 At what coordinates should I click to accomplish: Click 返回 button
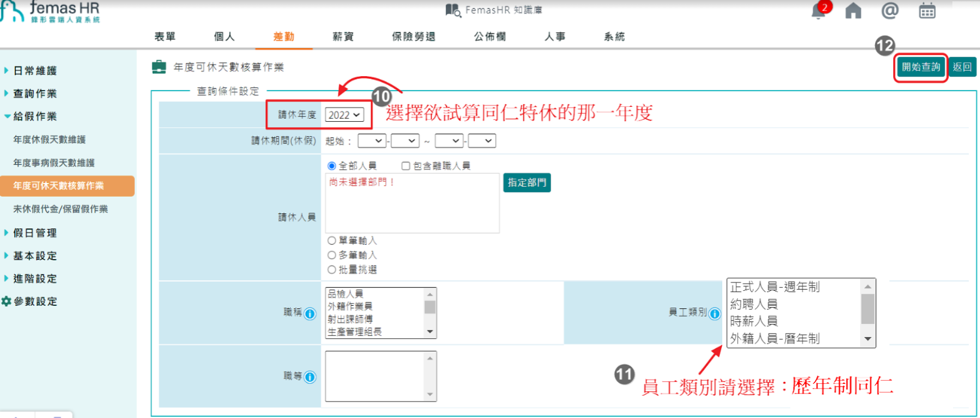click(962, 67)
